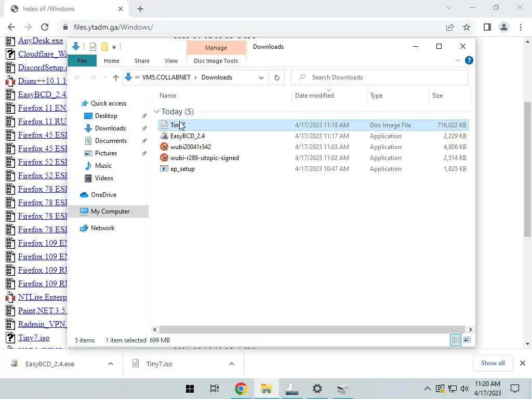Click the Explorer horizontal scrollbar track
The height and width of the screenshot is (399, 532).
click(312, 329)
